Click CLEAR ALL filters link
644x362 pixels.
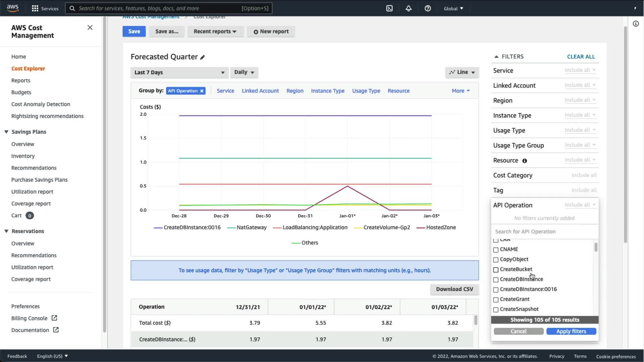point(581,57)
